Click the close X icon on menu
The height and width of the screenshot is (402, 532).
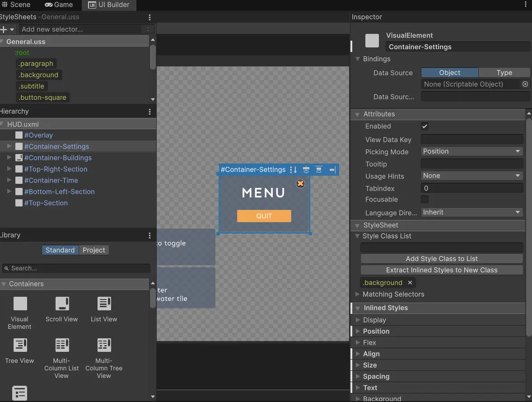click(x=300, y=183)
